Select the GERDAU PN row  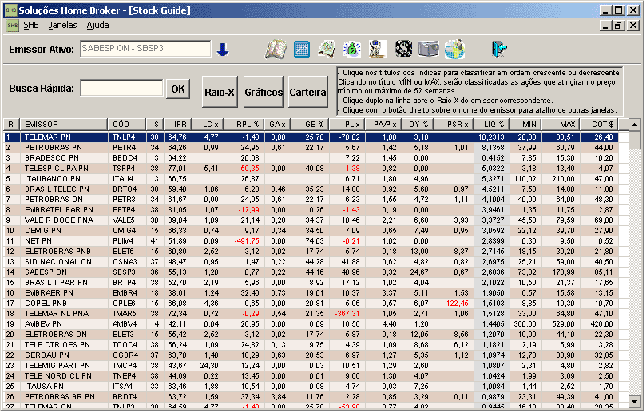(x=311, y=355)
